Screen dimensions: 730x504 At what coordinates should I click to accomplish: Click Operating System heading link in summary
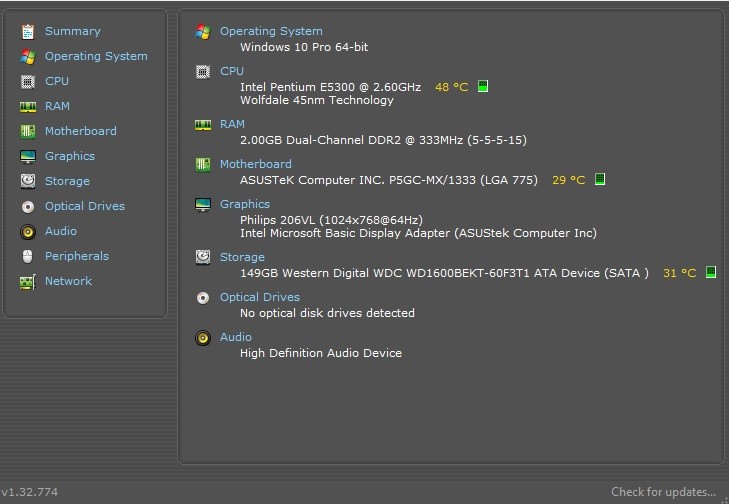pyautogui.click(x=271, y=31)
